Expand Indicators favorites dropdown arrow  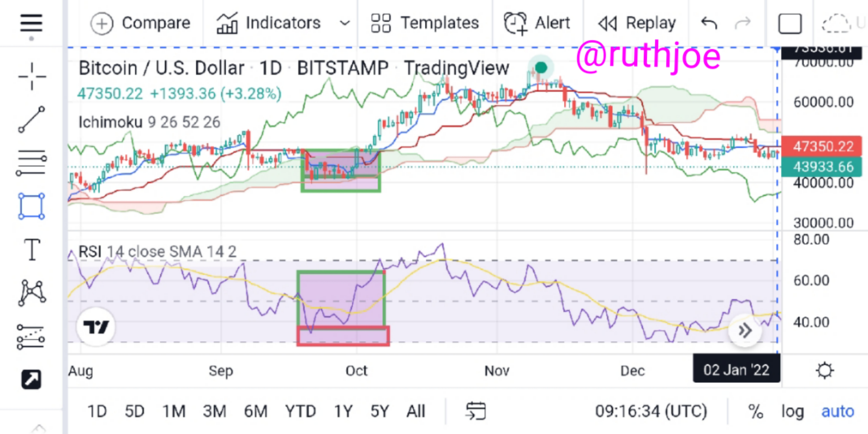[x=345, y=23]
